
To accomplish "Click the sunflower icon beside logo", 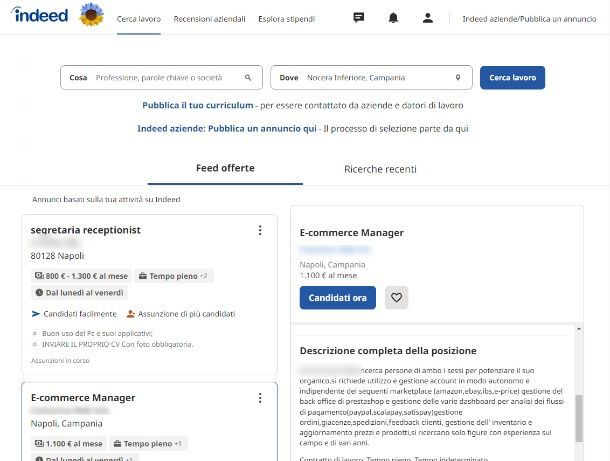I will (x=92, y=15).
